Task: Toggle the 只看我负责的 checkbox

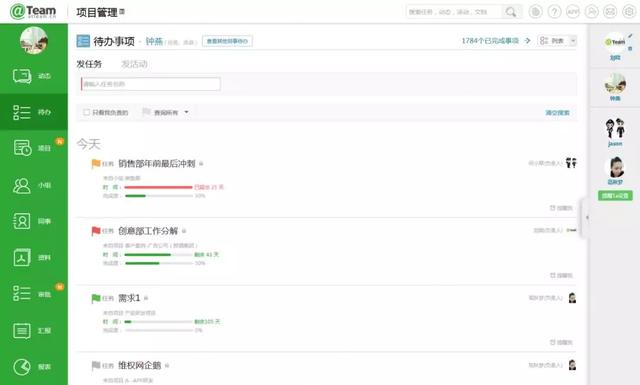Action: 86,112
